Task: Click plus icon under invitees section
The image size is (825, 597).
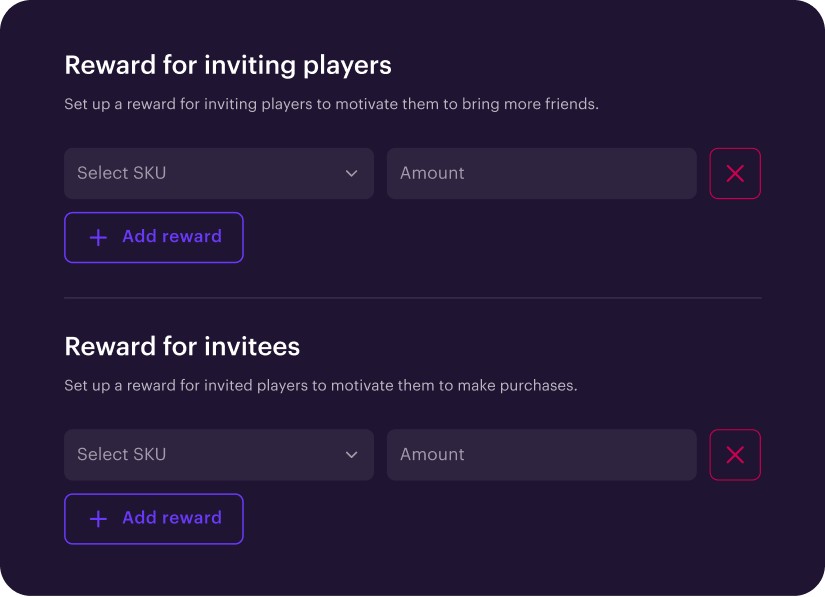Action: [x=98, y=519]
